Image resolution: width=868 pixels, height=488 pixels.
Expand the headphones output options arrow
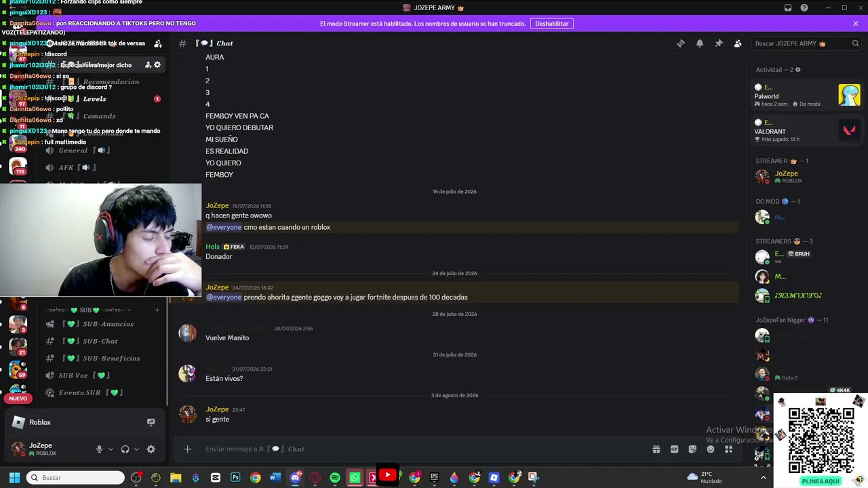136,449
